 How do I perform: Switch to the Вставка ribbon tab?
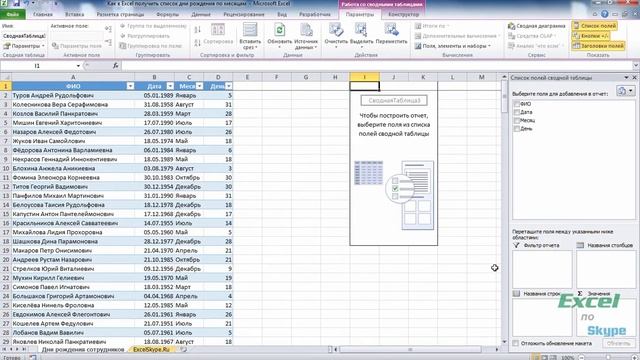75,14
